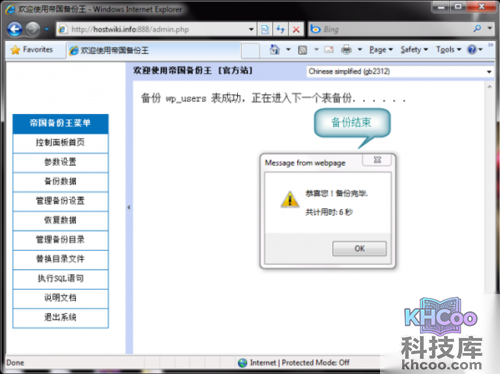Image resolution: width=500 pixels, height=374 pixels.
Task: Click the Help question mark icon
Action: point(472,50)
